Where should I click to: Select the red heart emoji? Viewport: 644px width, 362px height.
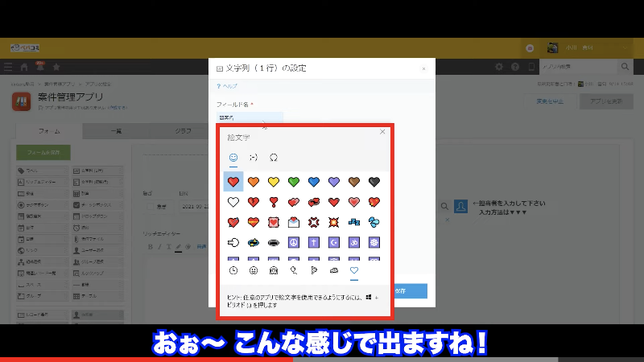coord(233,182)
